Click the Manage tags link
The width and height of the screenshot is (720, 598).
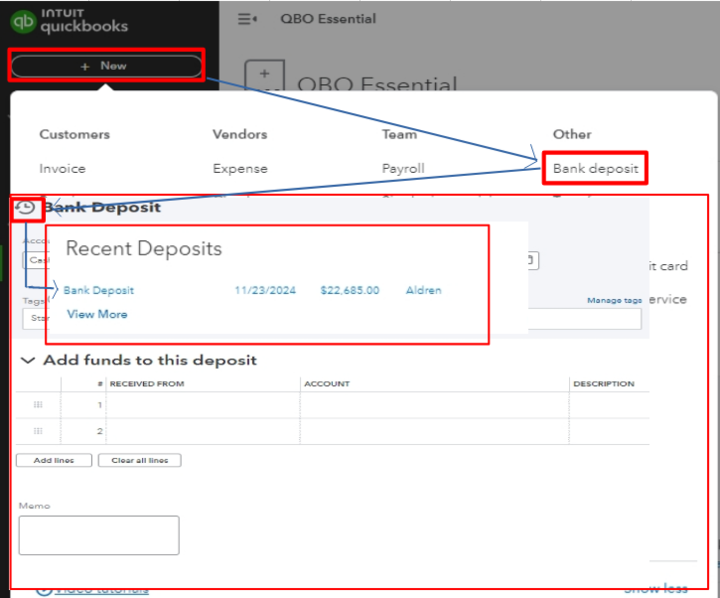tap(614, 300)
